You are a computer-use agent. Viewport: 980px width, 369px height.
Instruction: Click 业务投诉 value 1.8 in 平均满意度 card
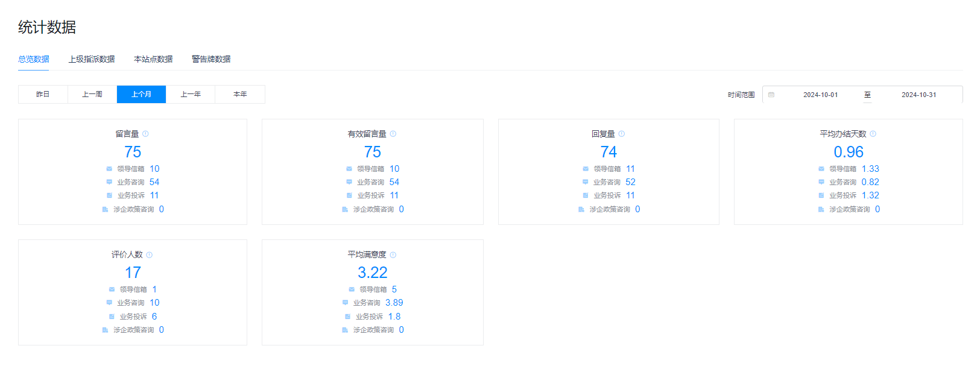[394, 317]
